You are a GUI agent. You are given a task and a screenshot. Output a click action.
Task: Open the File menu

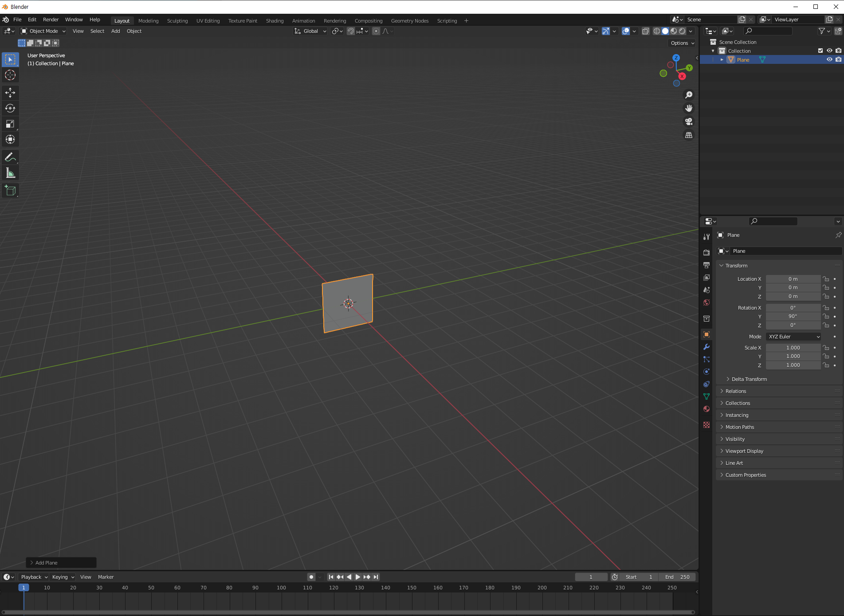click(17, 20)
